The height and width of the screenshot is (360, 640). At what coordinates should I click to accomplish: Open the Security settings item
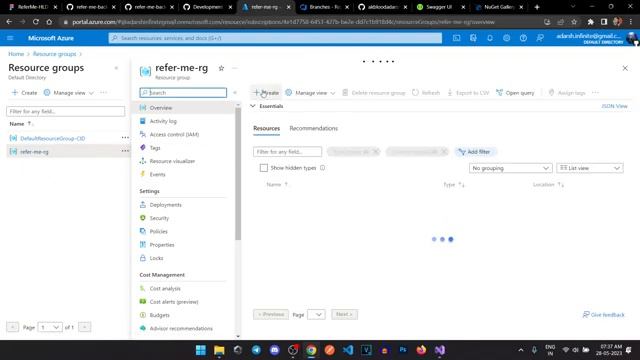159,218
